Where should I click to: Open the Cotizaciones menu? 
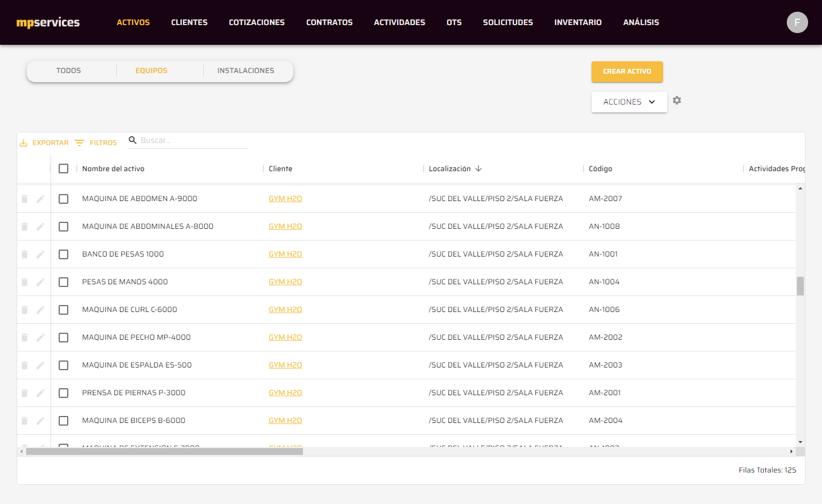point(257,22)
